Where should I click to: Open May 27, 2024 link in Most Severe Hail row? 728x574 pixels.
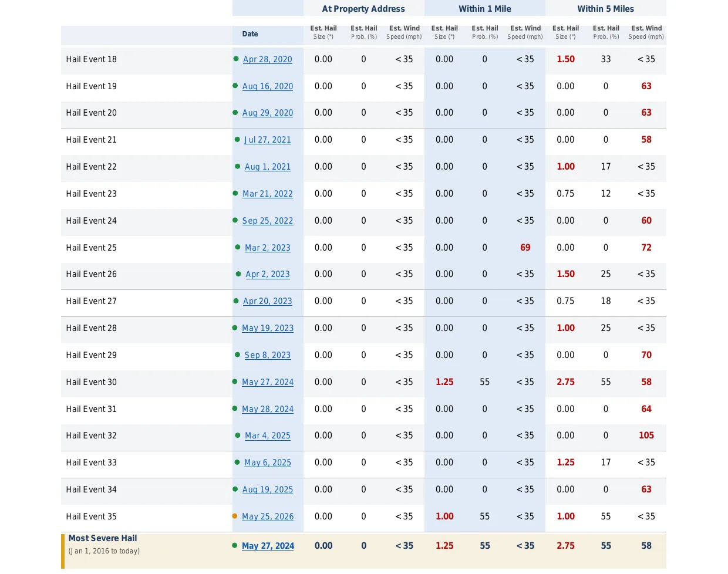point(268,546)
